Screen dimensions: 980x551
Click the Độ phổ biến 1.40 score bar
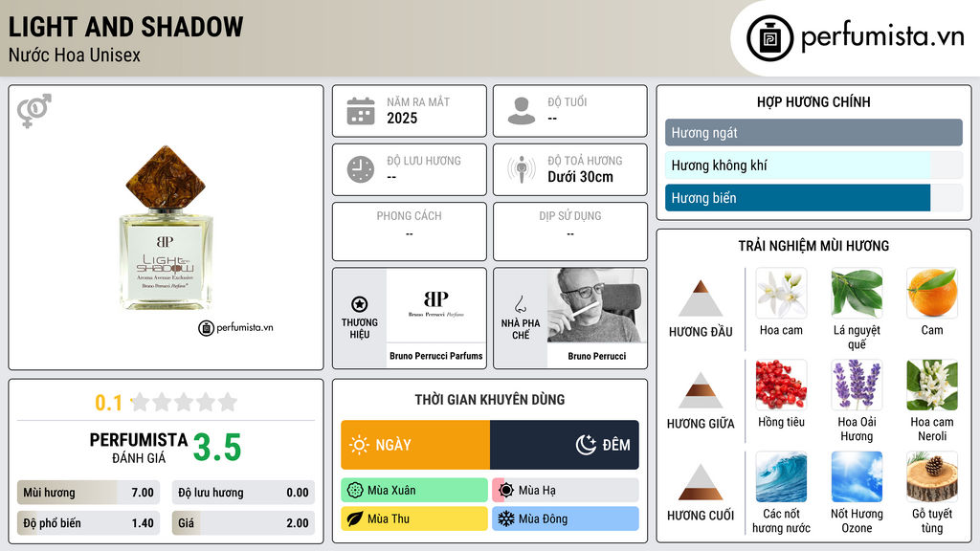[88, 523]
